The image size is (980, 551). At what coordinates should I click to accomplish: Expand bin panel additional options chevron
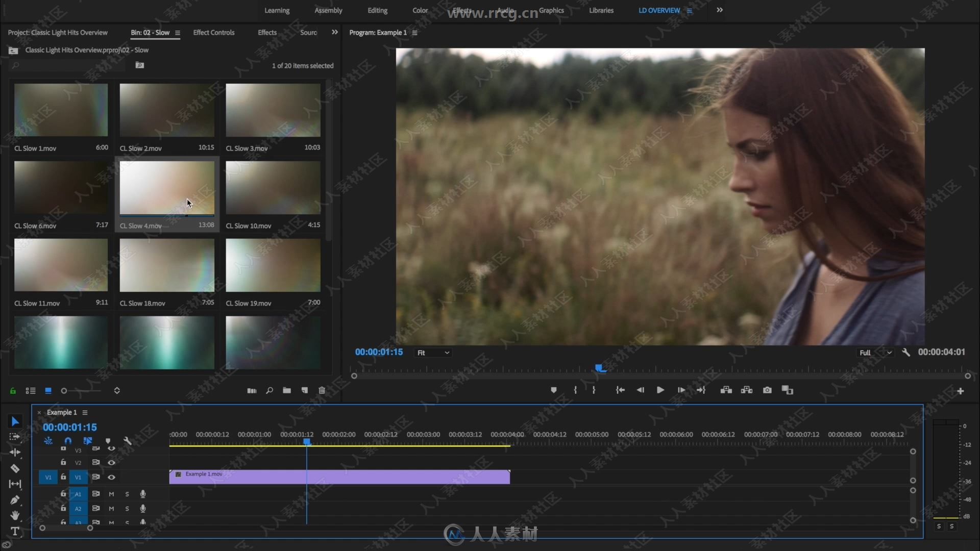tap(335, 32)
